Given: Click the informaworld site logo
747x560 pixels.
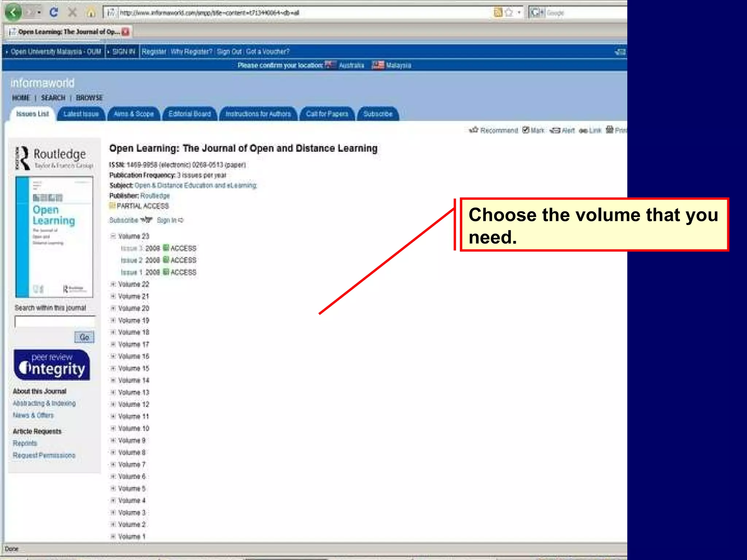Looking at the screenshot, I should click(x=42, y=83).
